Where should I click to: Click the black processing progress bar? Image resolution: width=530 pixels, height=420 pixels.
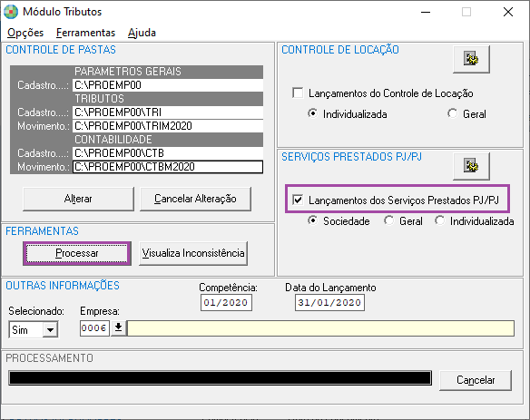pos(220,377)
